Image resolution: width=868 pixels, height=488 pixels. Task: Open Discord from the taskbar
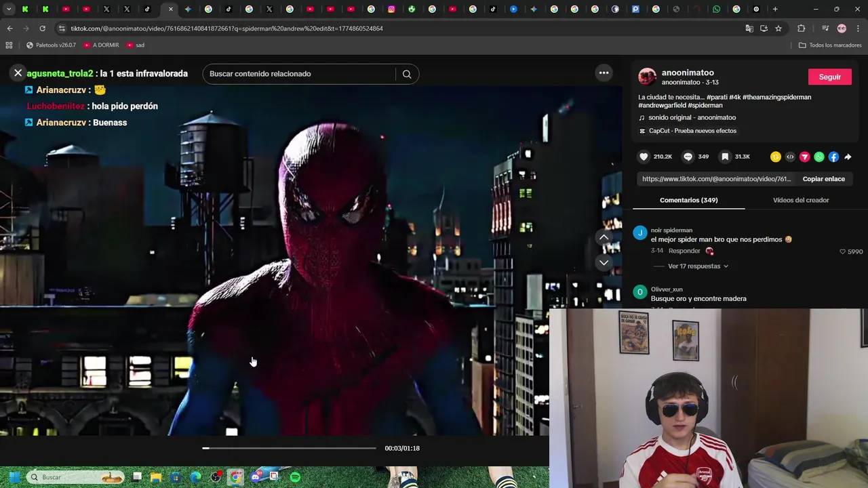coord(256,477)
